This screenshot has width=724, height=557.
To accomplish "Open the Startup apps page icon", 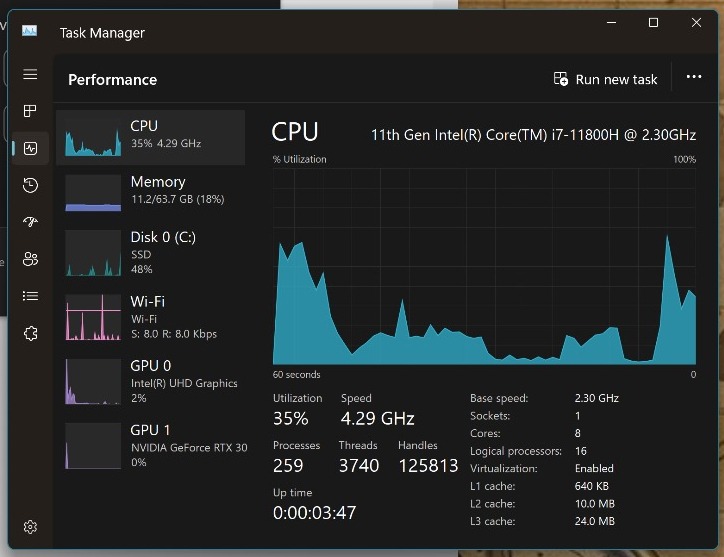I will click(30, 222).
